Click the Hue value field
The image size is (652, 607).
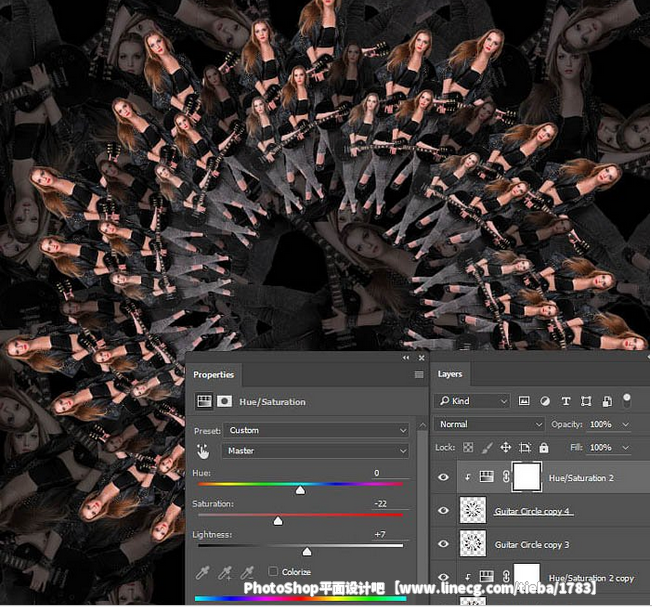388,473
